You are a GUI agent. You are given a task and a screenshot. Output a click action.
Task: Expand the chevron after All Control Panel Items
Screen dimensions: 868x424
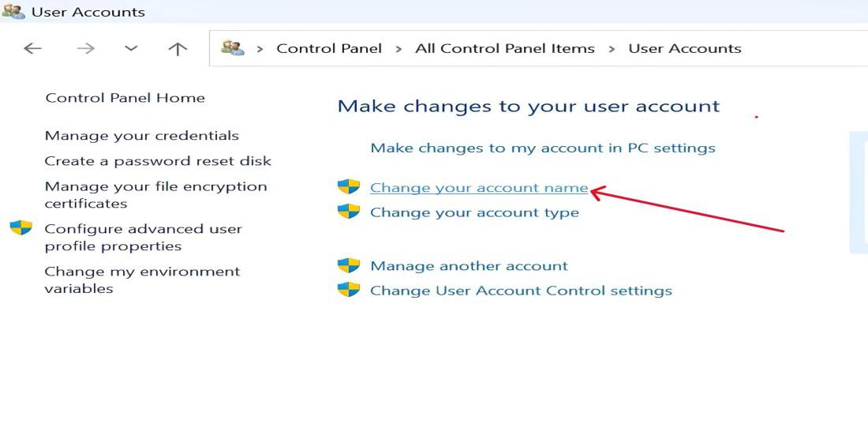click(x=612, y=49)
